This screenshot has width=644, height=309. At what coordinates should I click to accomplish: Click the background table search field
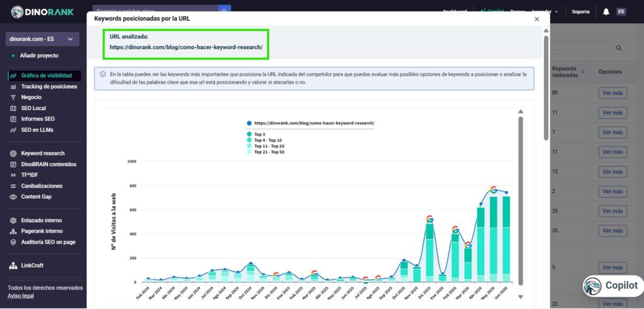point(589,48)
